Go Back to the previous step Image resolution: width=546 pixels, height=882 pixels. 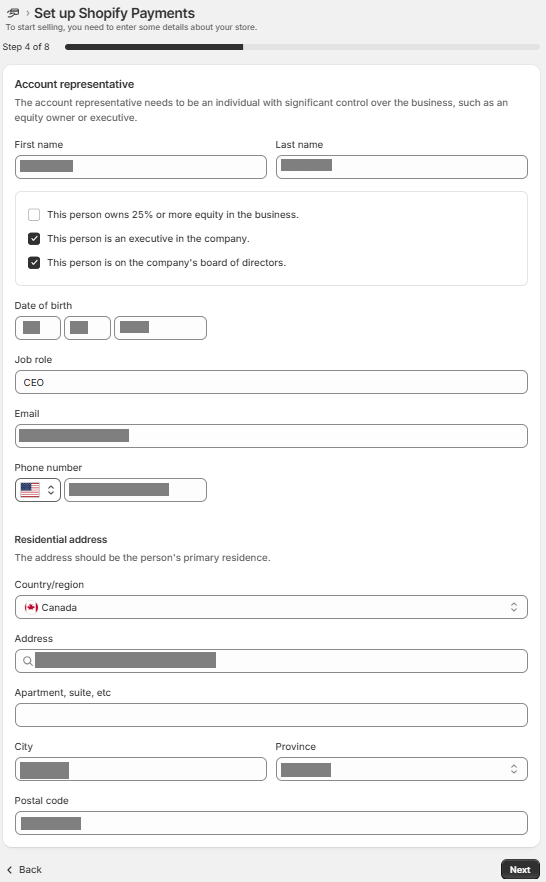(x=24, y=870)
